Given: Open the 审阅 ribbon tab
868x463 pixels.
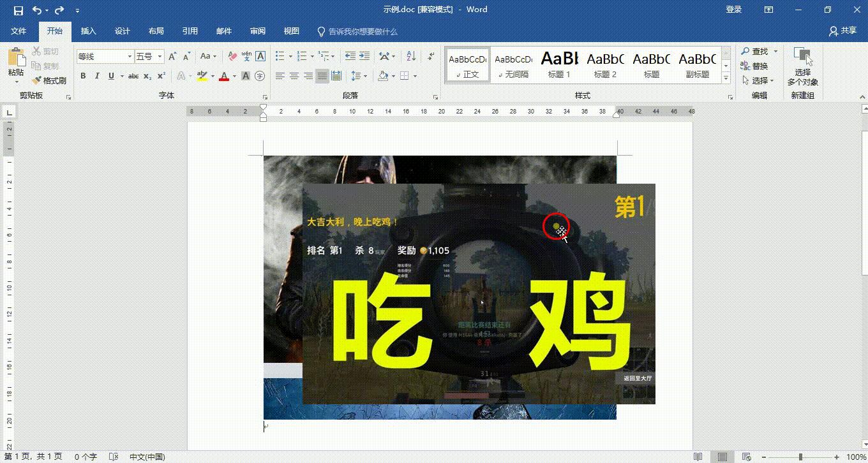Looking at the screenshot, I should [x=257, y=31].
